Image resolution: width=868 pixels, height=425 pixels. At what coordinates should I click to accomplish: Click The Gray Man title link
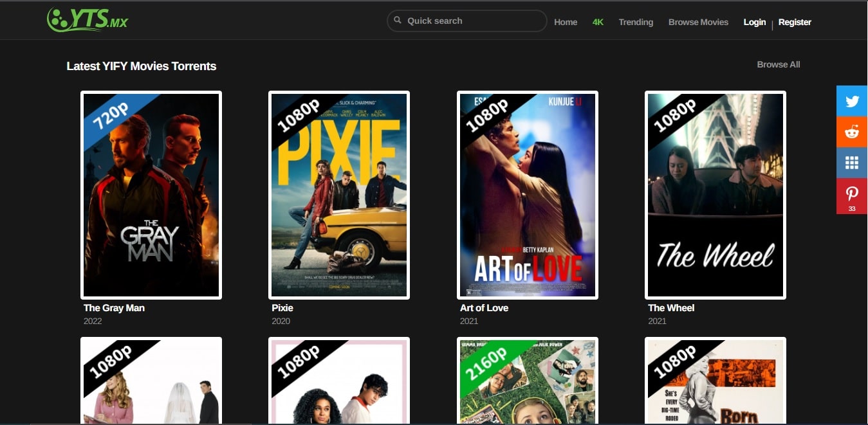point(114,308)
